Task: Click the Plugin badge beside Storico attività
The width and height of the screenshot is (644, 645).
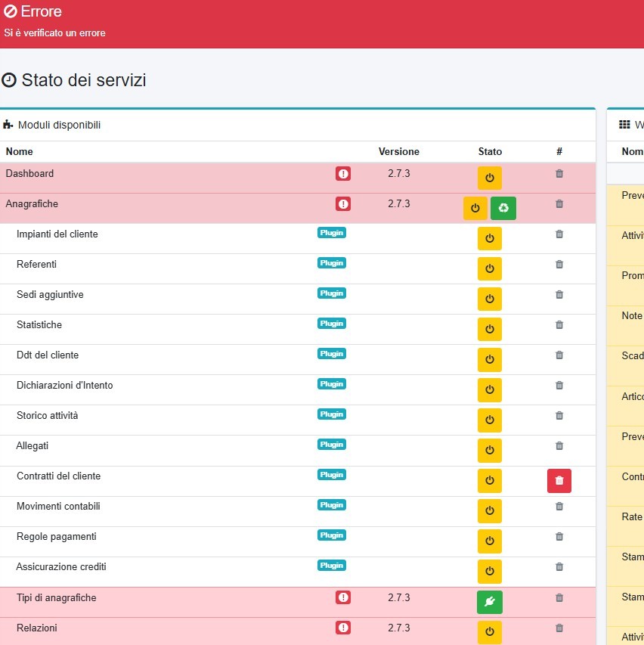Action: [x=331, y=414]
